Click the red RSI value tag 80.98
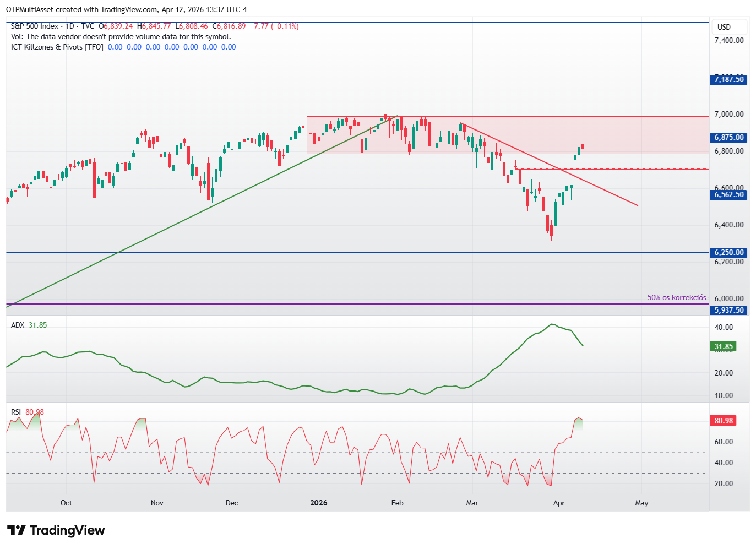Viewport: 756px width, 549px height. tap(724, 421)
